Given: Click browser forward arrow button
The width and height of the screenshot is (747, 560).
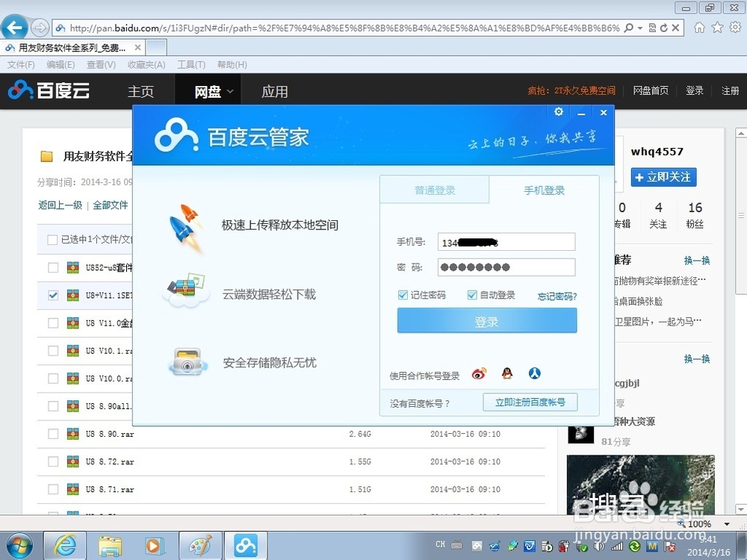Looking at the screenshot, I should pyautogui.click(x=40, y=28).
